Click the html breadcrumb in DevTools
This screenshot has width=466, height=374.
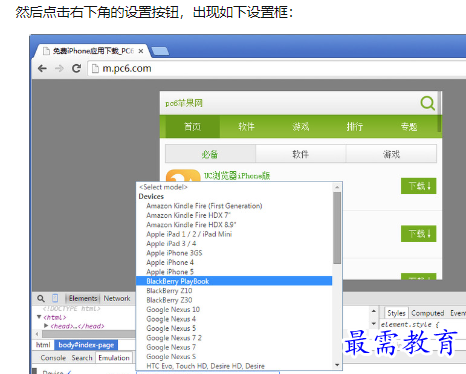[x=43, y=345]
